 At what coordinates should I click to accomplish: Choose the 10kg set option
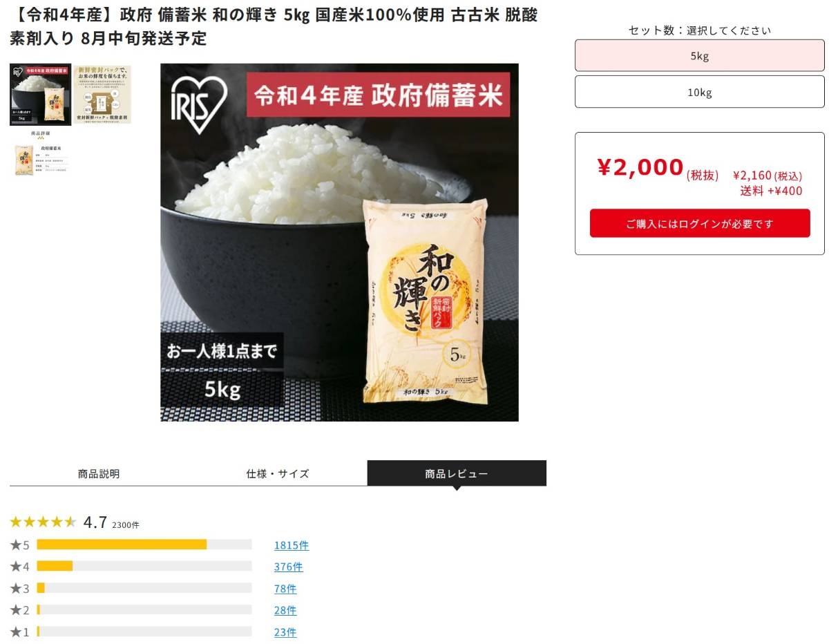(x=700, y=93)
